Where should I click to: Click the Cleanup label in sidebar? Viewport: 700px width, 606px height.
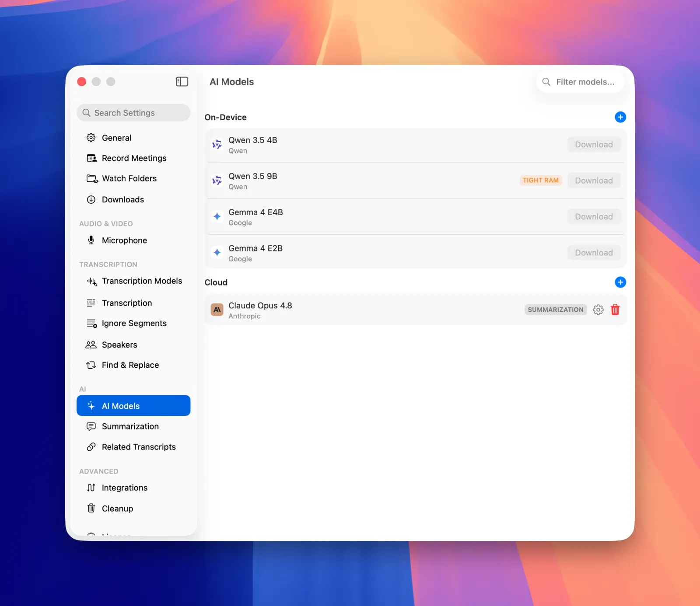coord(117,508)
